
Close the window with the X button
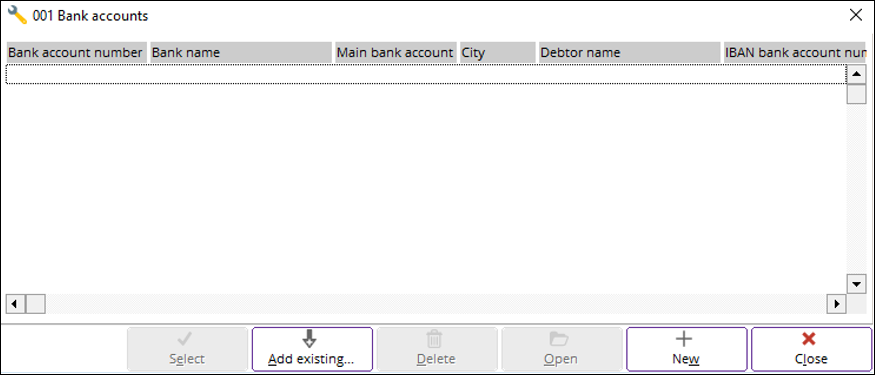pyautogui.click(x=855, y=15)
